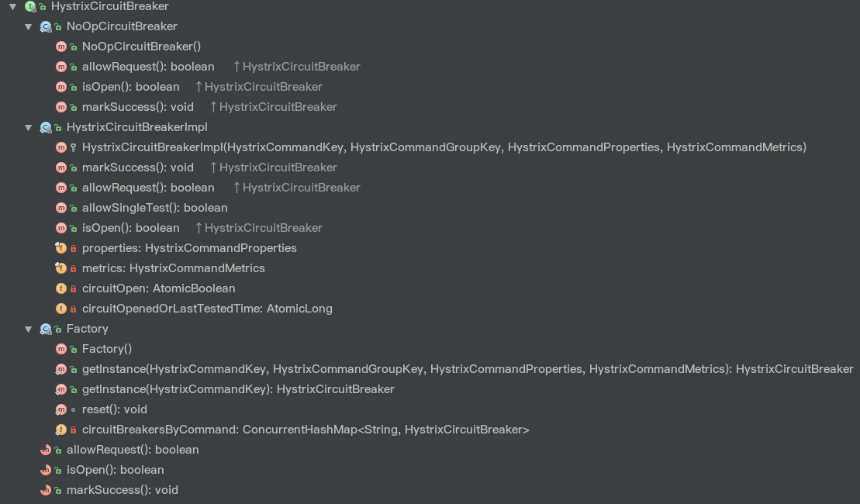Screen dimensions: 860x504
Task: Click the NoOpCircuitBreaker class icon
Action: pos(46,27)
